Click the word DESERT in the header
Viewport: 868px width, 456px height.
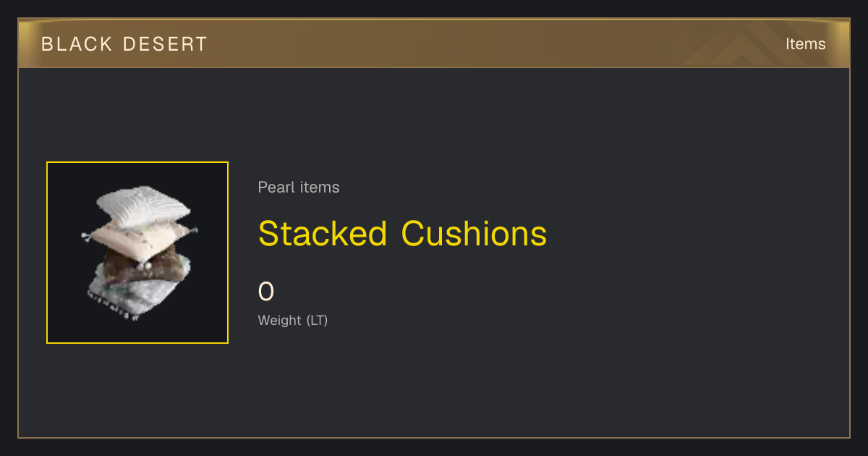coord(166,44)
